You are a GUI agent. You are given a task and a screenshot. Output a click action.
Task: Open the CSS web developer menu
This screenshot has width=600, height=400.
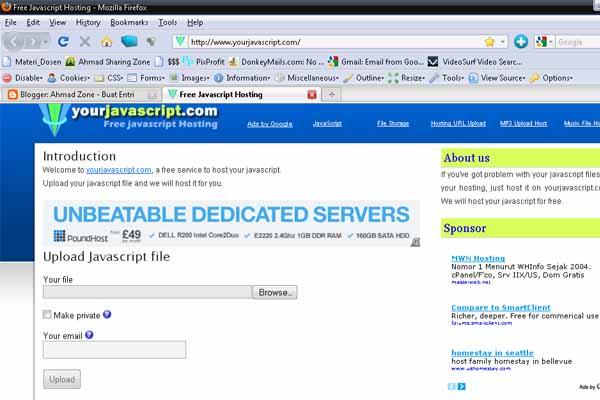pos(109,78)
